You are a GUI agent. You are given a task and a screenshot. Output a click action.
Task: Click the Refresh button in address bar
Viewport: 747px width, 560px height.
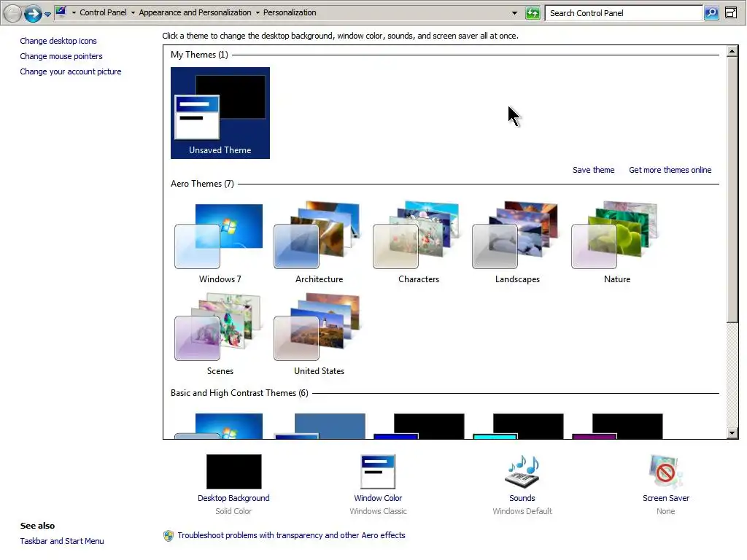coord(533,13)
